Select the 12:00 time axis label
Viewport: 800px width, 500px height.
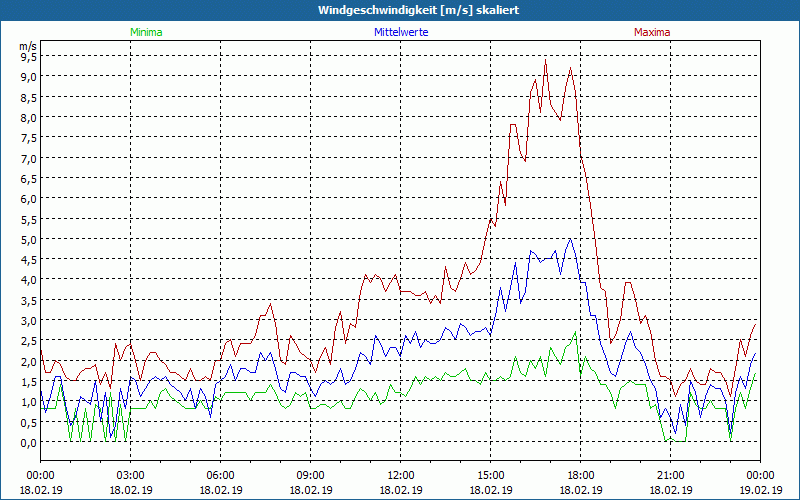400,475
